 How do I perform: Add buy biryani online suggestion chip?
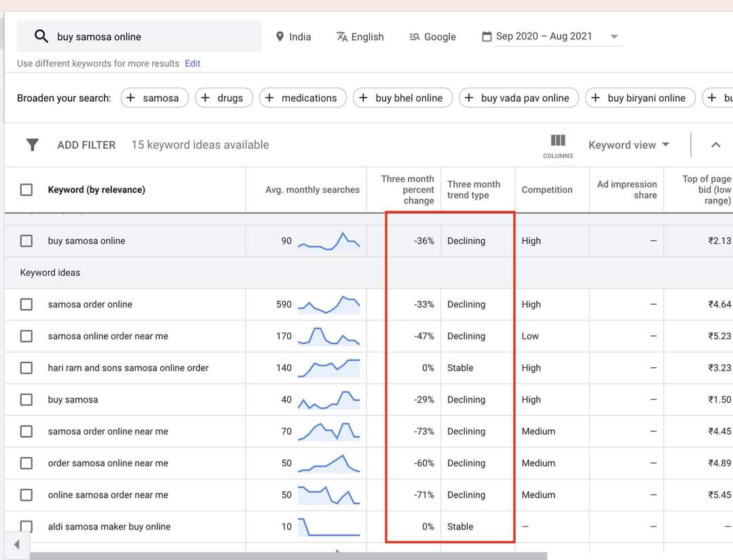pyautogui.click(x=640, y=98)
